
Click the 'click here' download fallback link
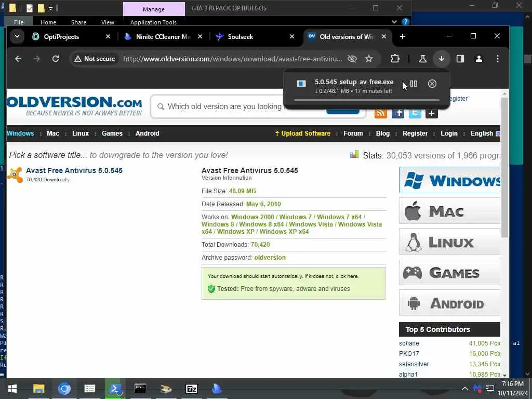tap(347, 276)
